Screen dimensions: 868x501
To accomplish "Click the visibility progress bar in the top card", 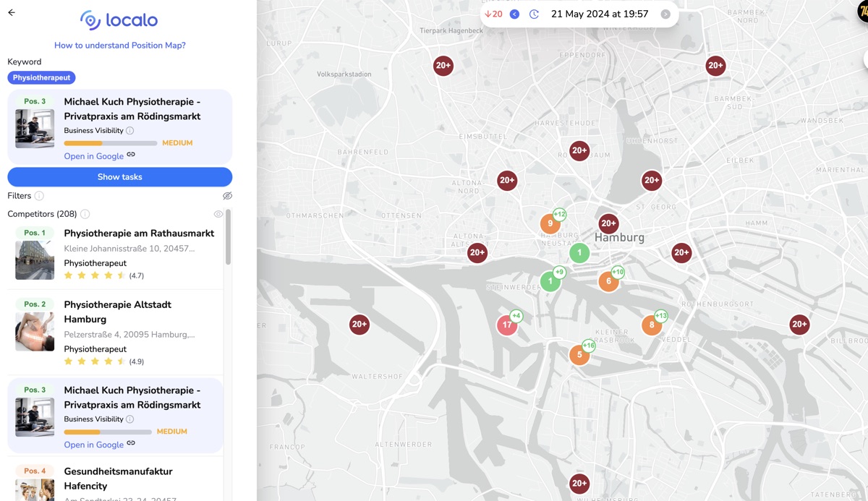I will coord(111,143).
